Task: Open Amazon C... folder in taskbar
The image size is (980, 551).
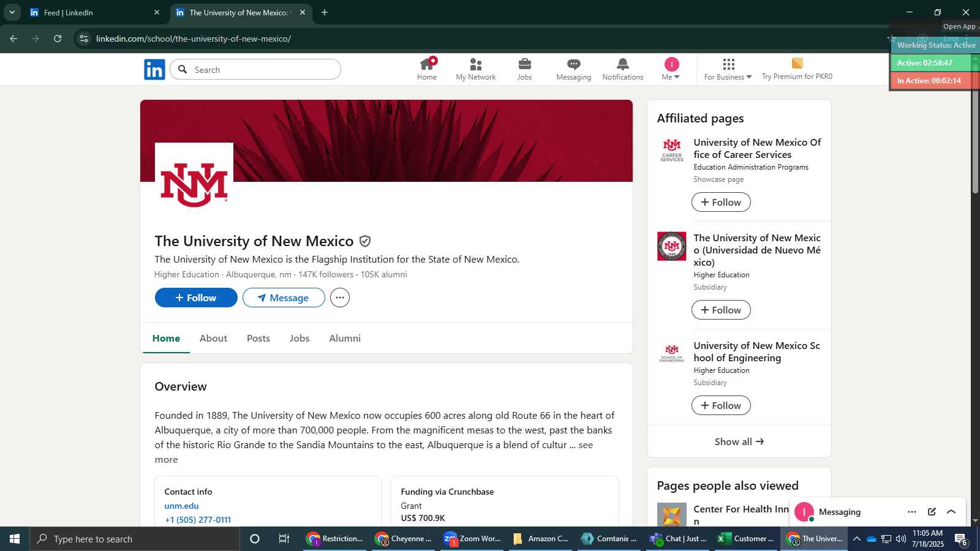Action: point(541,539)
